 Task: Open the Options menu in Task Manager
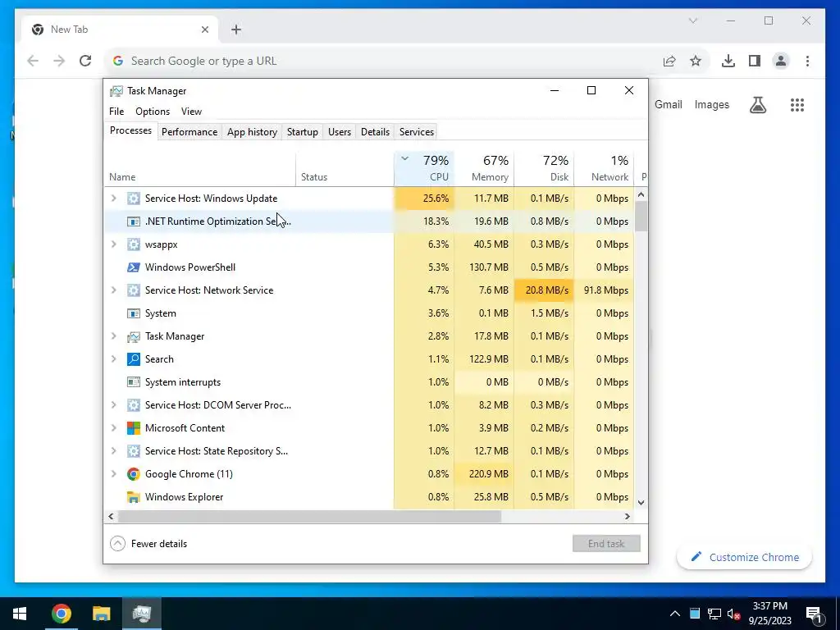tap(152, 112)
